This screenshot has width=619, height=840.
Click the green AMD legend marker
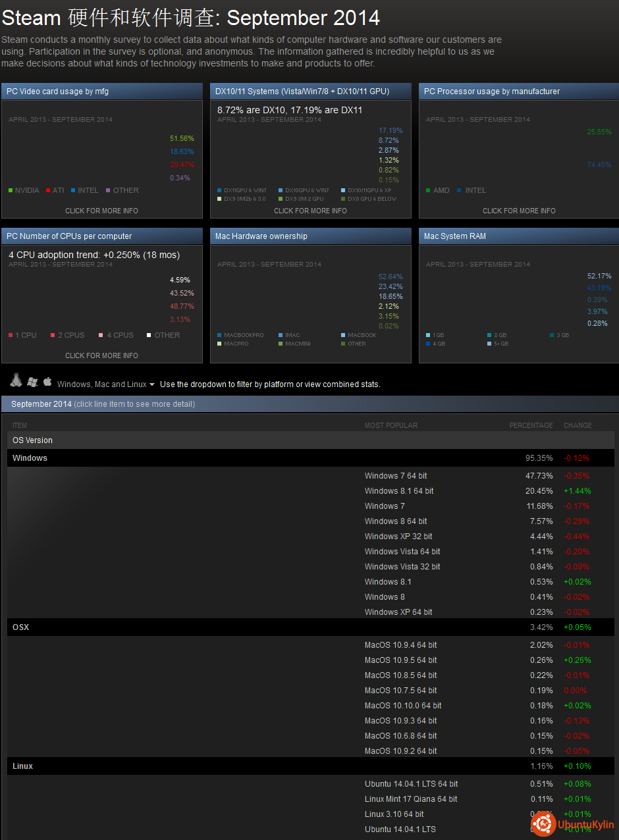pos(429,190)
